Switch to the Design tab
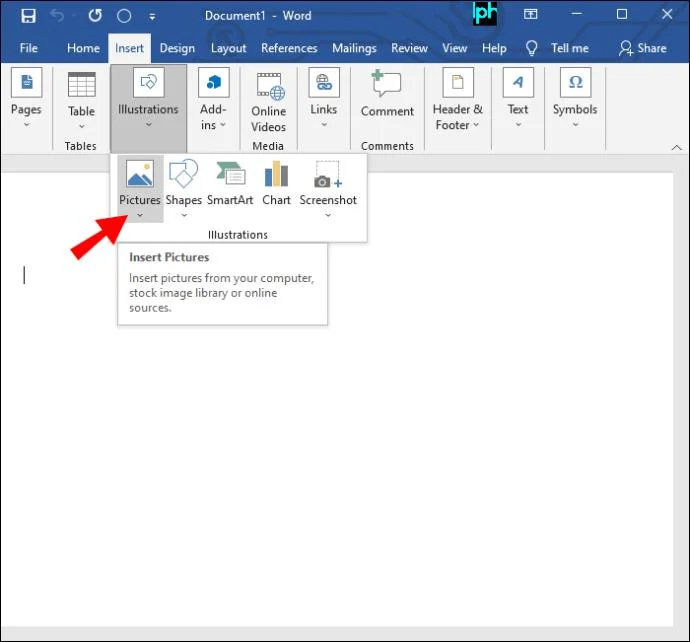 [177, 48]
